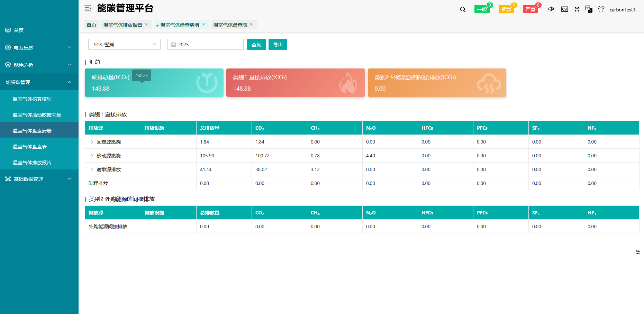
Task: Click the 查询 query button
Action: [x=256, y=44]
